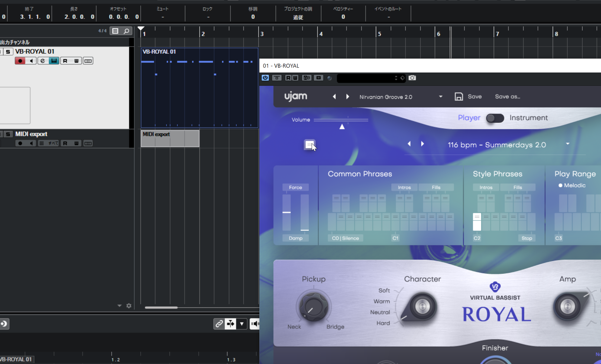Open track list view settings icon

(x=115, y=31)
